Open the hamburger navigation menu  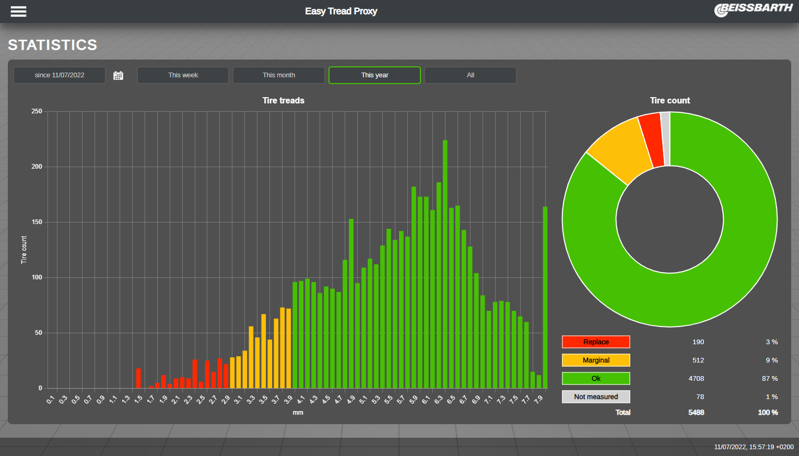[18, 12]
